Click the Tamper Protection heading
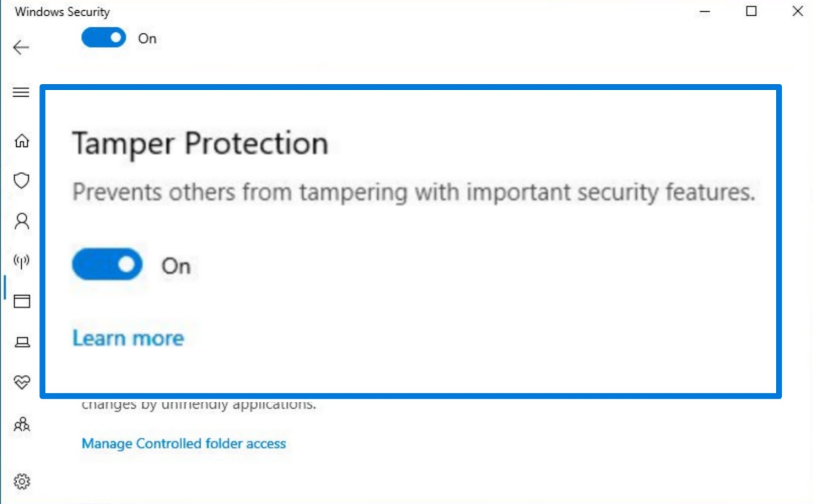The width and height of the screenshot is (813, 504). (201, 143)
